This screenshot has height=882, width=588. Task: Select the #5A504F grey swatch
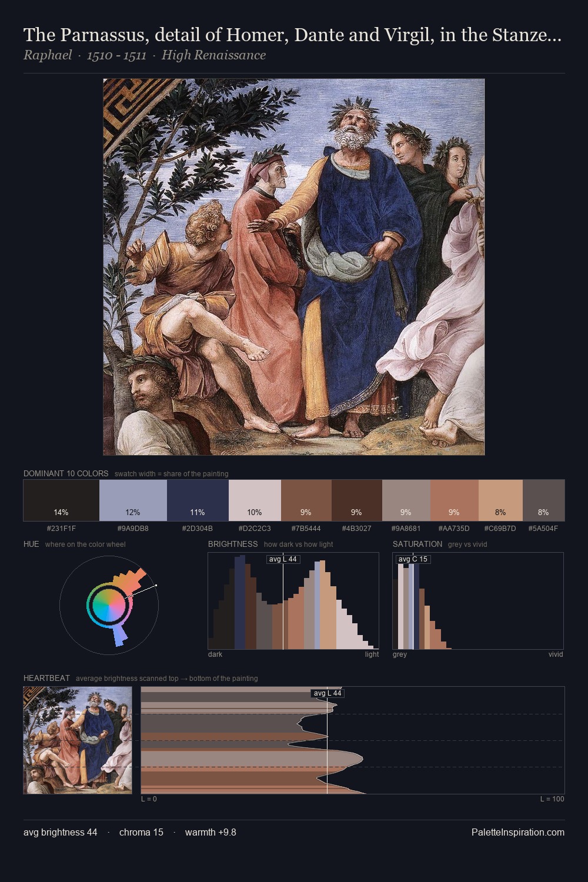click(543, 500)
